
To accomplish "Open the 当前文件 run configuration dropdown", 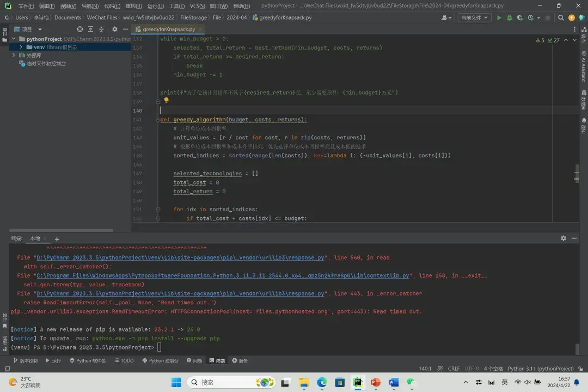I will 474,17.
